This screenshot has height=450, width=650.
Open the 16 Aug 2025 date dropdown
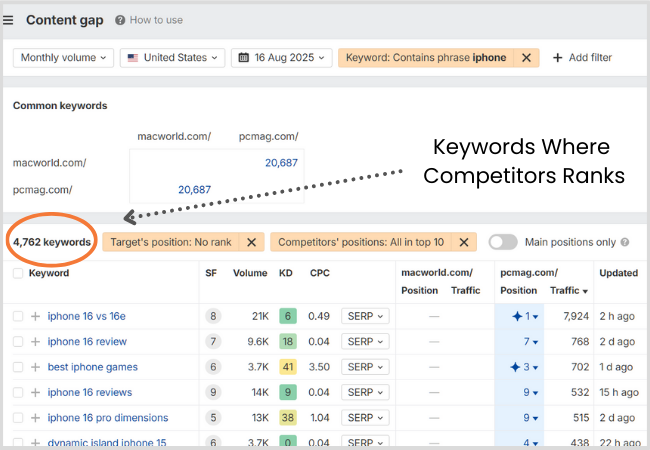tap(281, 58)
